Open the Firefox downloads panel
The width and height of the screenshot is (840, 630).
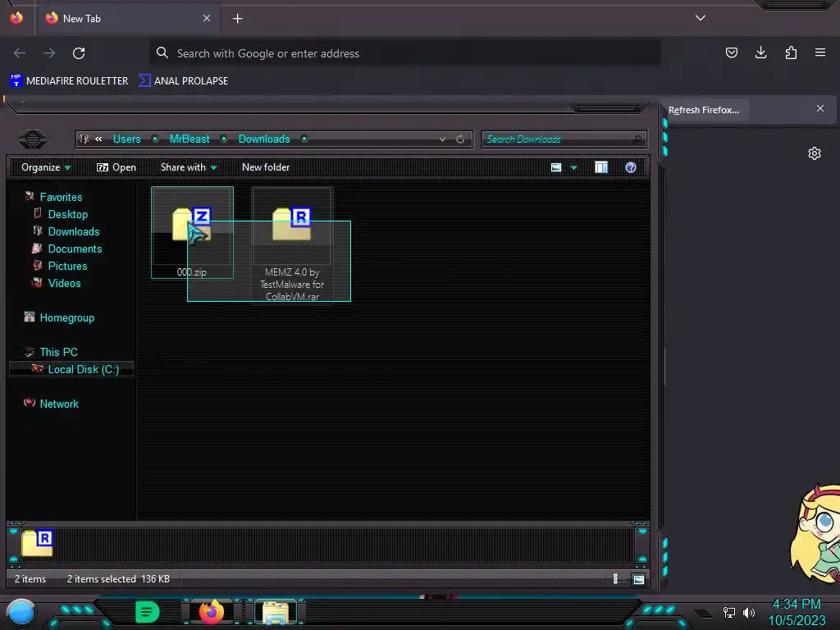tap(760, 52)
